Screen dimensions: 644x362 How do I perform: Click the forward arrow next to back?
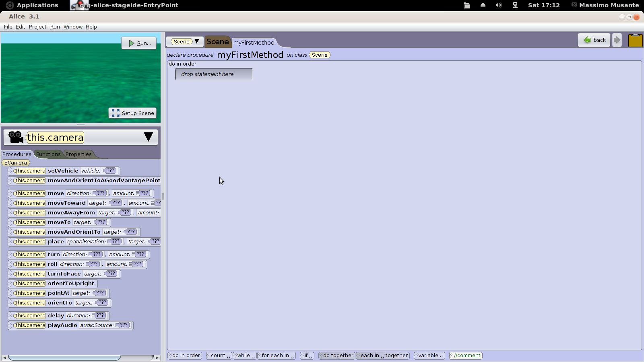tap(617, 40)
